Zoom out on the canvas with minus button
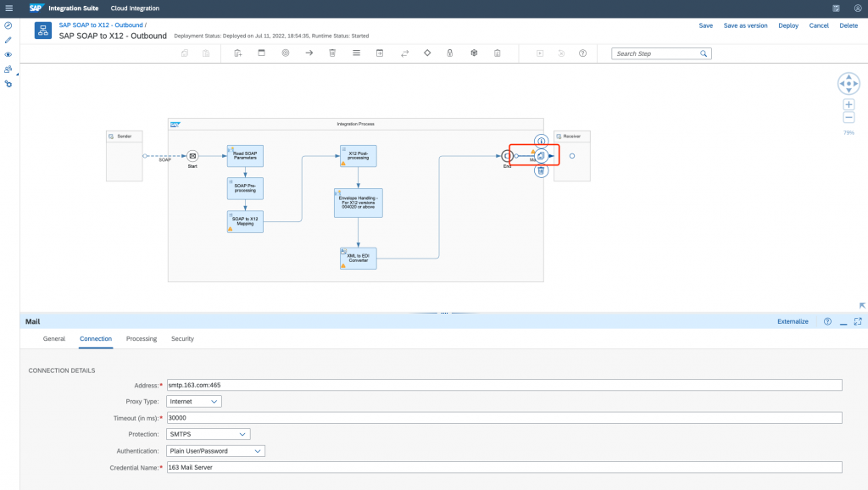This screenshot has height=490, width=868. click(849, 117)
